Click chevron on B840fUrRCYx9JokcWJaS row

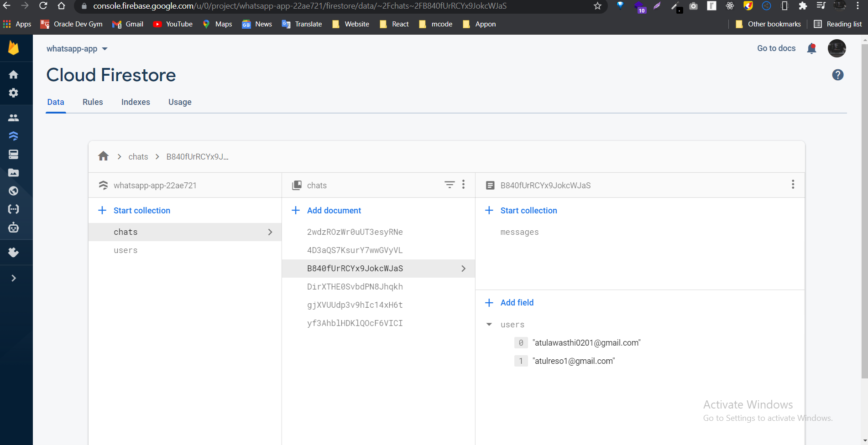464,269
